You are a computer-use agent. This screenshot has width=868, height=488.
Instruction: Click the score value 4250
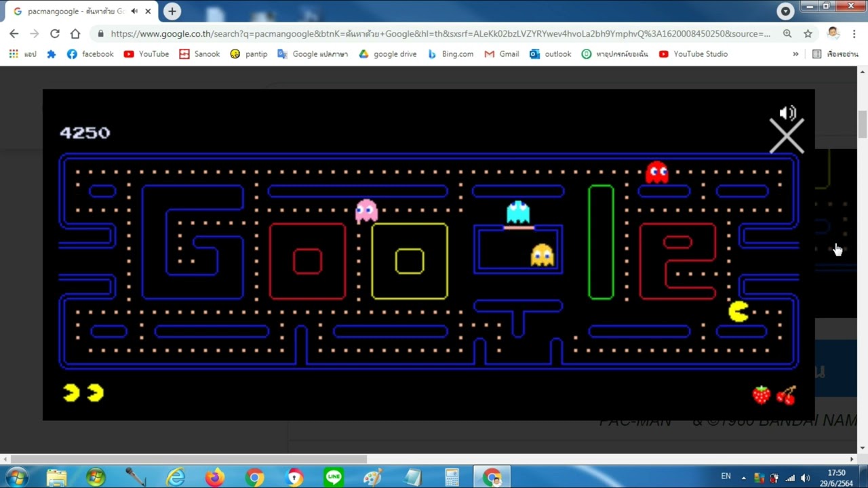(85, 133)
